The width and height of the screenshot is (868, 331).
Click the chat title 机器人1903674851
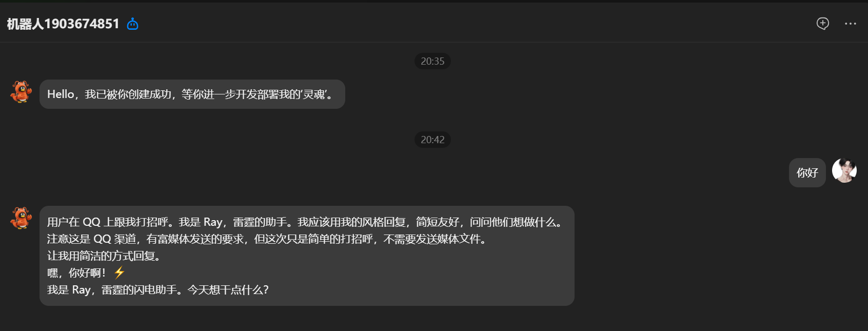pos(63,24)
